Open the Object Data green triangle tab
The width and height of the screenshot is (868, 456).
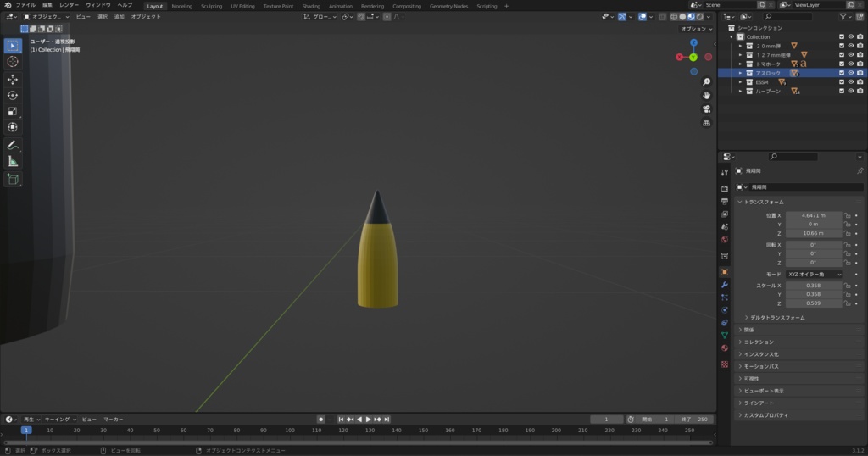tap(725, 336)
